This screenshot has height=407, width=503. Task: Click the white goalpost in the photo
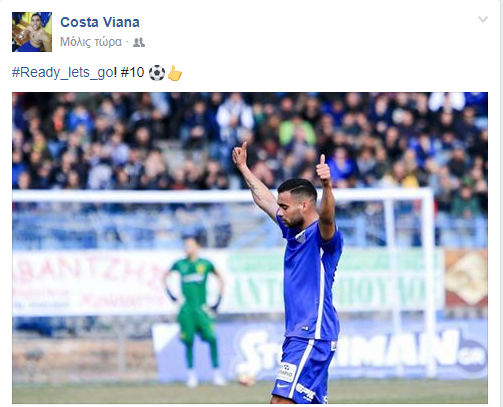[430, 283]
